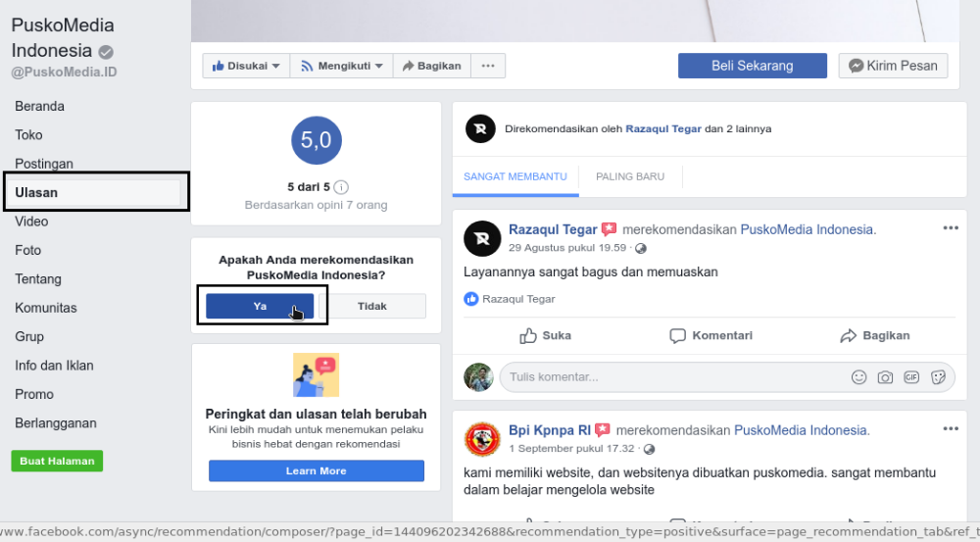
Task: Open Grup in the sidebar
Action: 29,336
